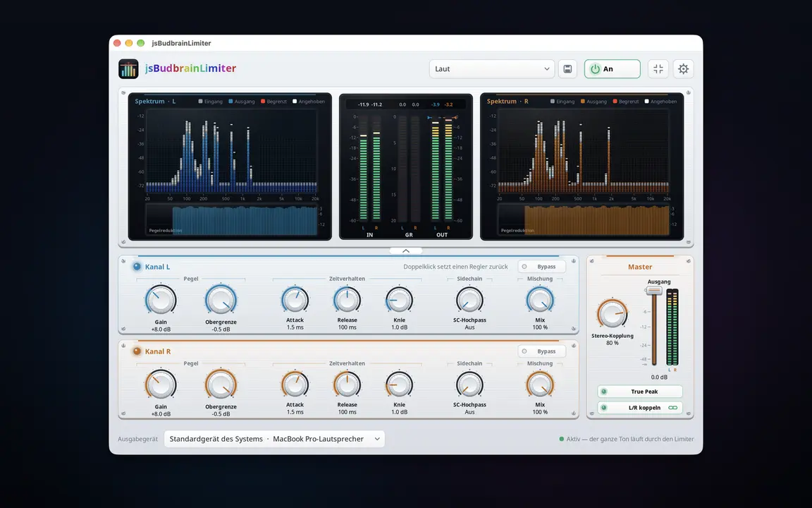Image resolution: width=812 pixels, height=508 pixels.
Task: Click the Pegelreduktion label in Spektrum L
Action: coord(165,231)
